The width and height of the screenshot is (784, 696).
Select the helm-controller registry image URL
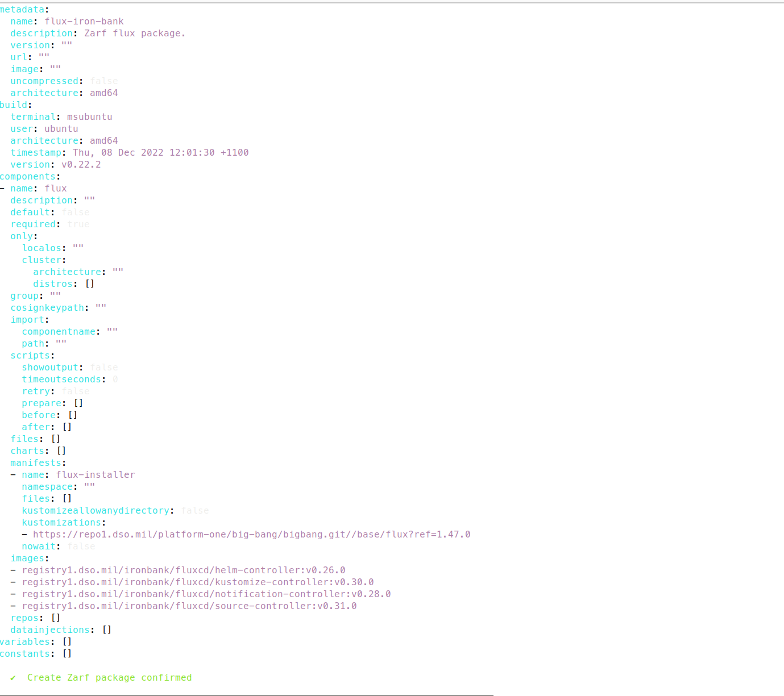[x=184, y=570]
